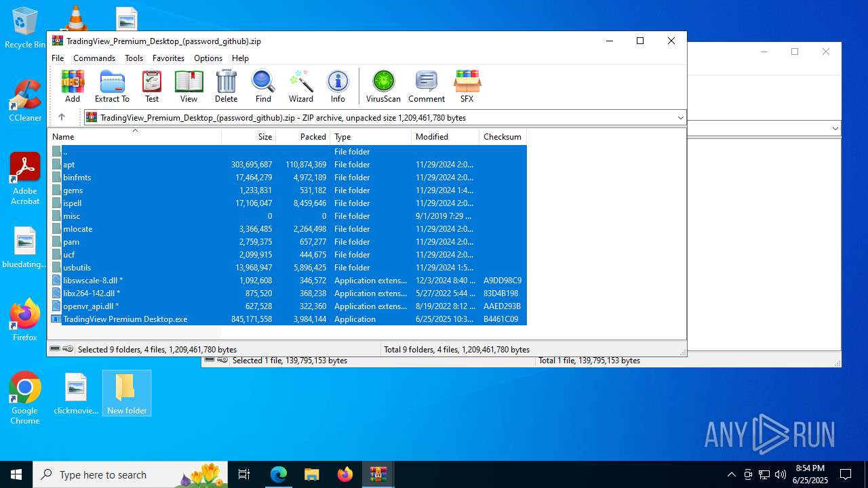Image resolution: width=868 pixels, height=488 pixels.
Task: Open Google Chrome desktop icon
Action: [x=25, y=399]
